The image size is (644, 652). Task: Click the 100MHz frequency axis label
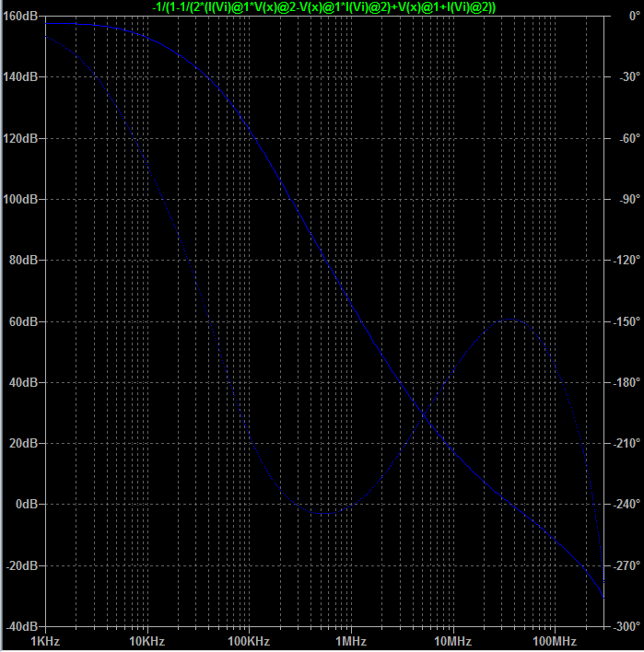click(555, 641)
